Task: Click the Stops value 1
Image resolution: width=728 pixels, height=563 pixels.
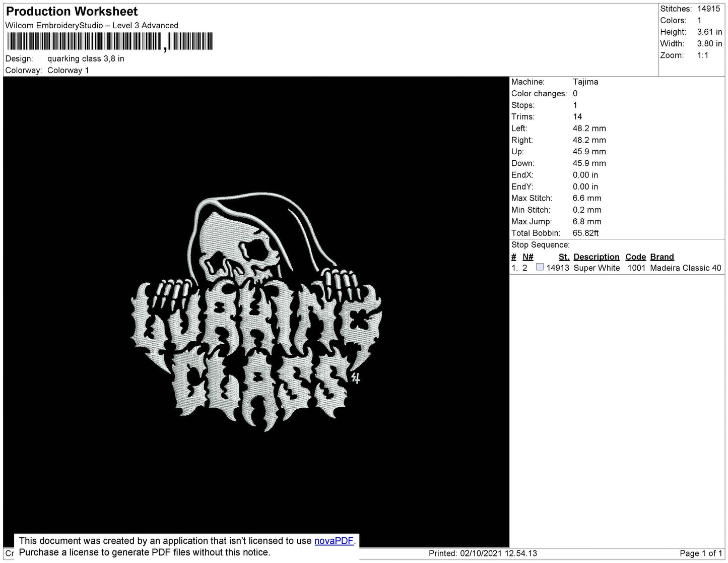Action: coord(575,105)
